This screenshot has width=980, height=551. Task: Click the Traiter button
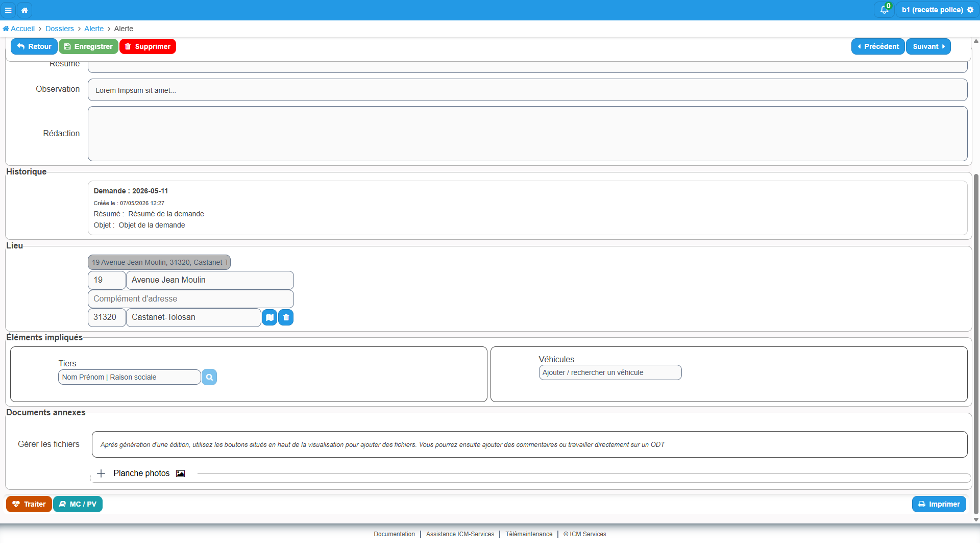pyautogui.click(x=29, y=504)
